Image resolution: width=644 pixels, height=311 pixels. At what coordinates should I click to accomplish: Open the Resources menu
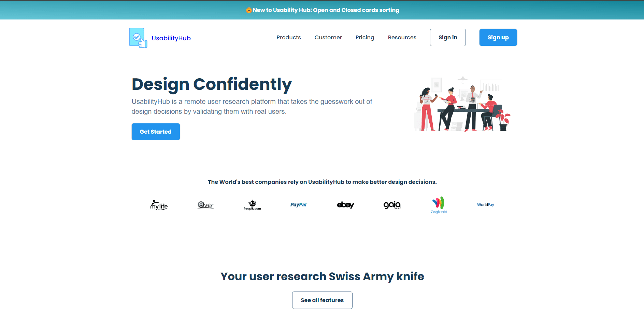(402, 37)
